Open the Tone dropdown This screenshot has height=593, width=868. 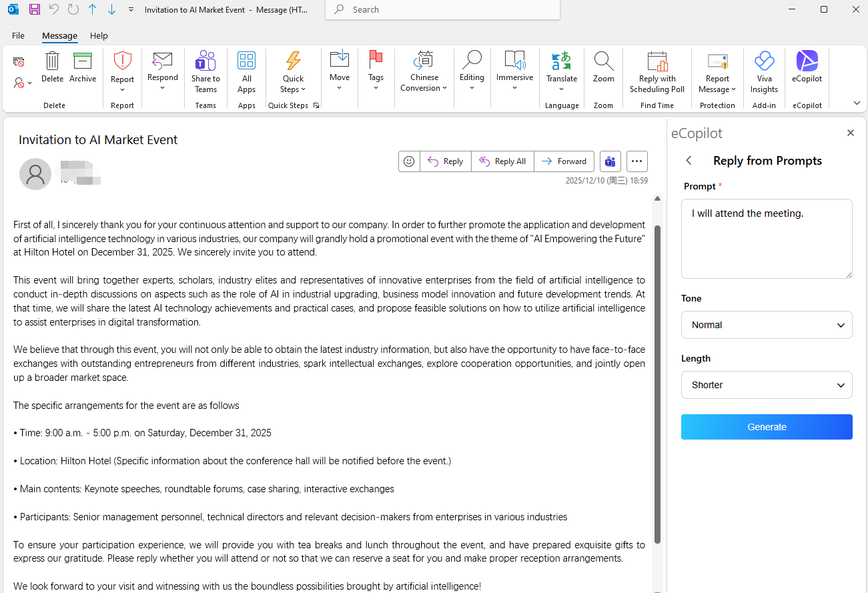coord(766,325)
